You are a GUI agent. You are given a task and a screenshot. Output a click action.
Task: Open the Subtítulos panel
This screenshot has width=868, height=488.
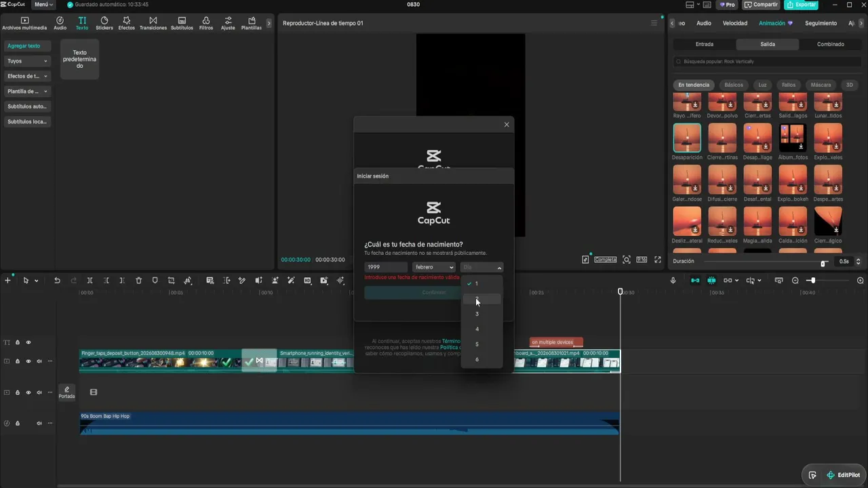point(182,24)
